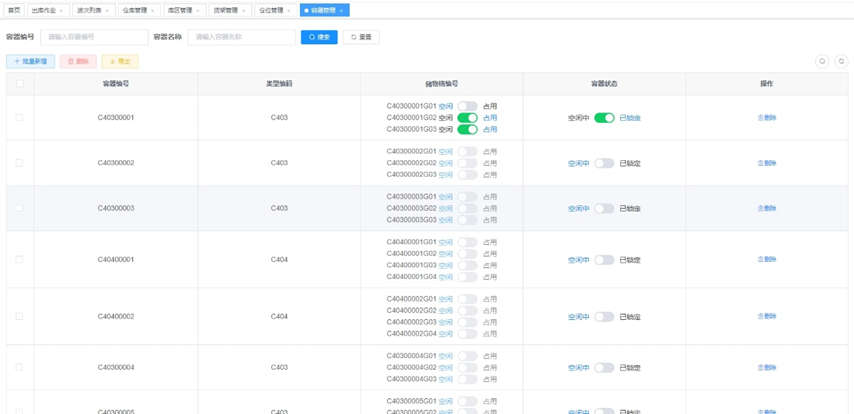Select the checkbox for row C40300003

coord(19,209)
